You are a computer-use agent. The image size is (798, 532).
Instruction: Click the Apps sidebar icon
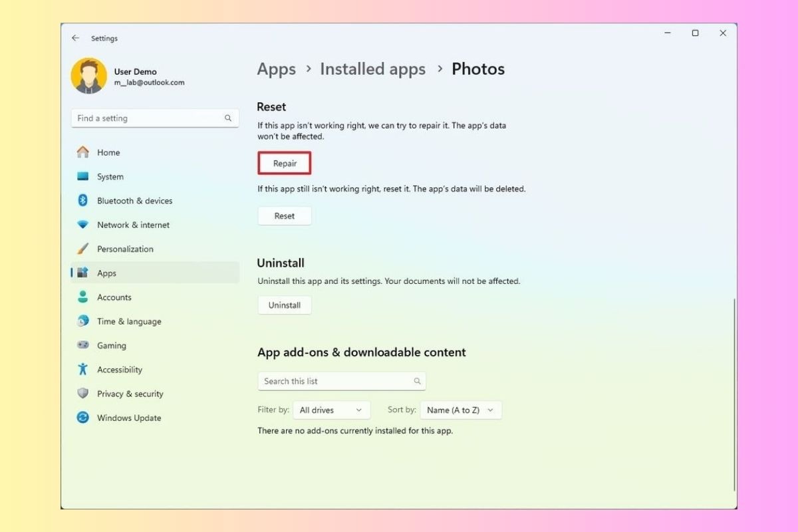[82, 273]
